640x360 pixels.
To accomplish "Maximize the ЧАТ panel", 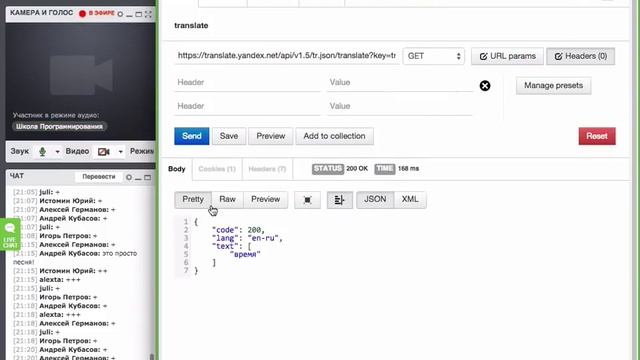I will tap(147, 178).
